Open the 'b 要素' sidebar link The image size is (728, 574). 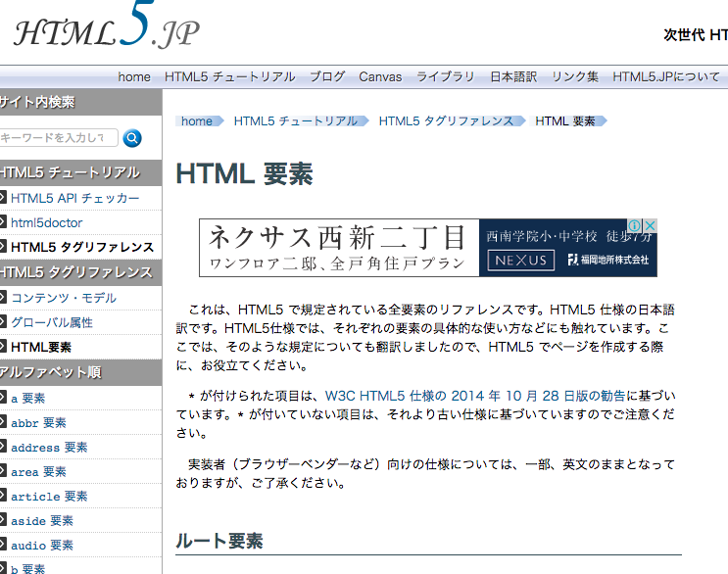pos(27,568)
